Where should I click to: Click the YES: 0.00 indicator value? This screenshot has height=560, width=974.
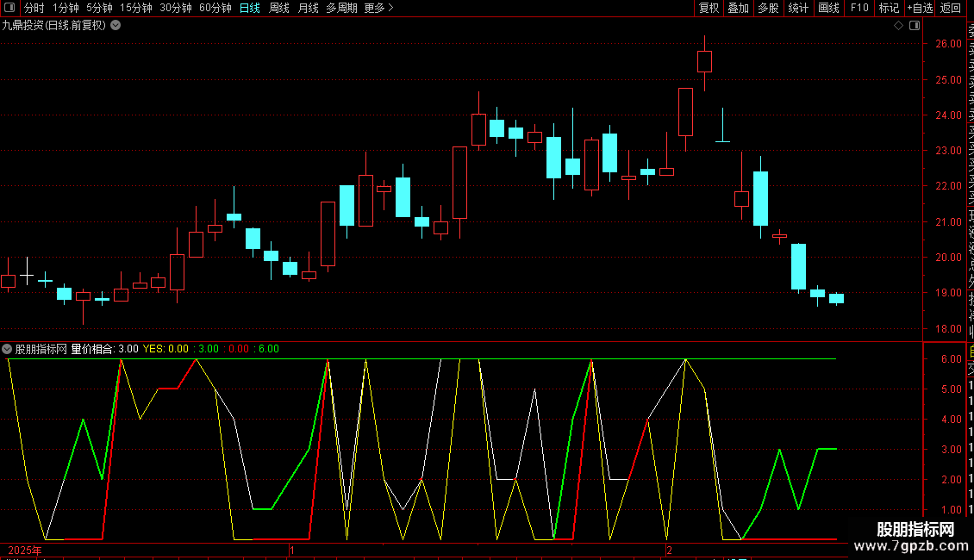pos(165,349)
